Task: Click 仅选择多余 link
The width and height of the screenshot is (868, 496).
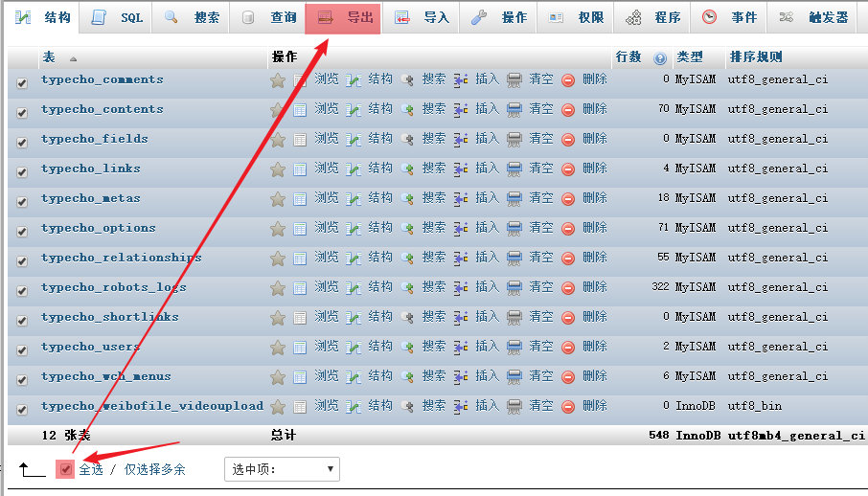Action: [155, 469]
